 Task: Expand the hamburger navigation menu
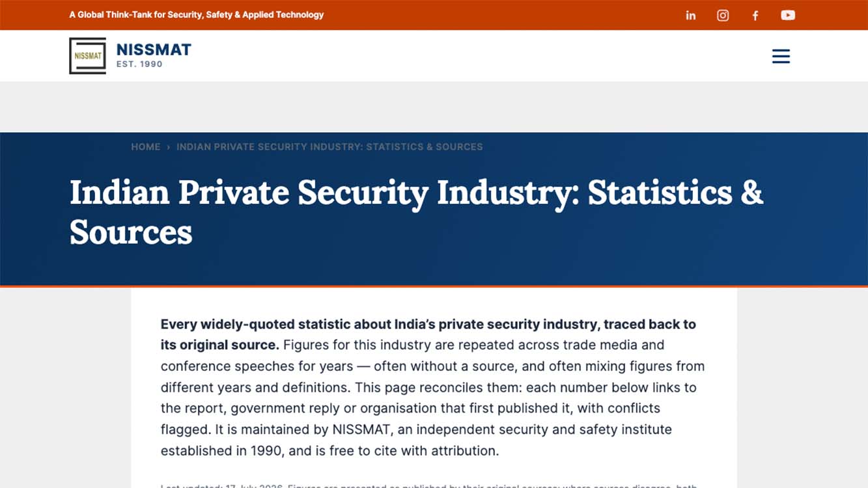pyautogui.click(x=781, y=56)
